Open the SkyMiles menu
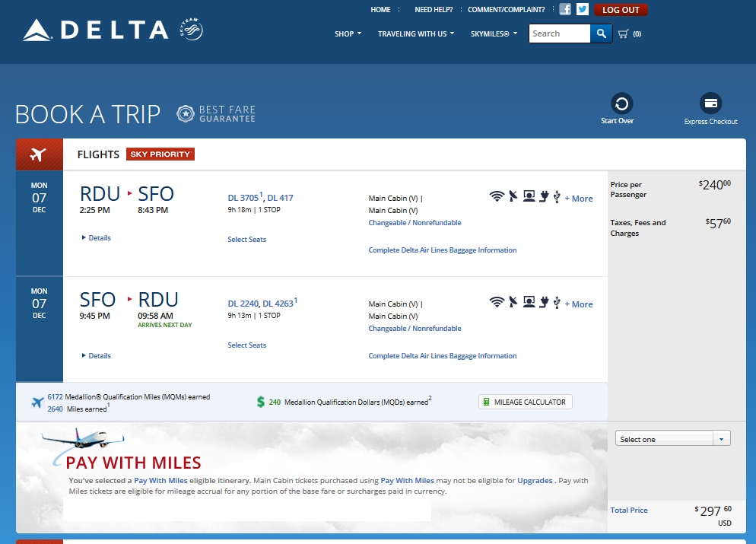The height and width of the screenshot is (544, 756). pos(494,33)
